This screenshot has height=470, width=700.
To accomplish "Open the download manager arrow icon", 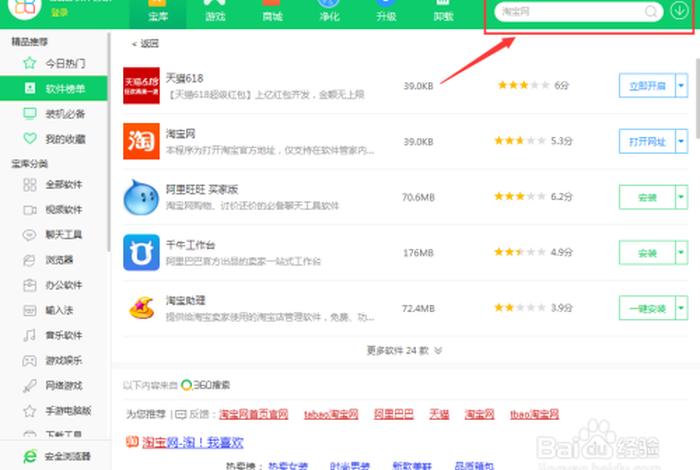I will [x=679, y=11].
